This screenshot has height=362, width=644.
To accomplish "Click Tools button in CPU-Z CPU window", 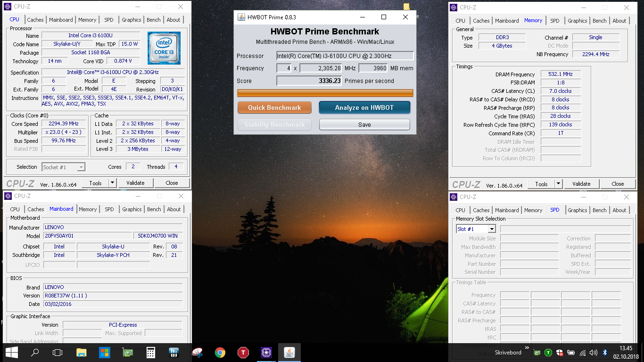I will pos(95,183).
